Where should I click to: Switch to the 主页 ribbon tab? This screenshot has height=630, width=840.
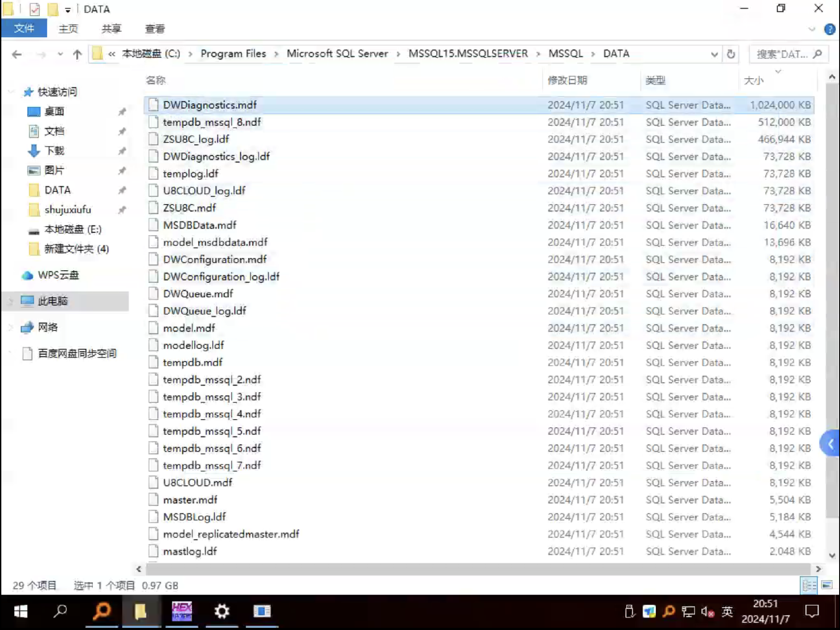point(68,29)
